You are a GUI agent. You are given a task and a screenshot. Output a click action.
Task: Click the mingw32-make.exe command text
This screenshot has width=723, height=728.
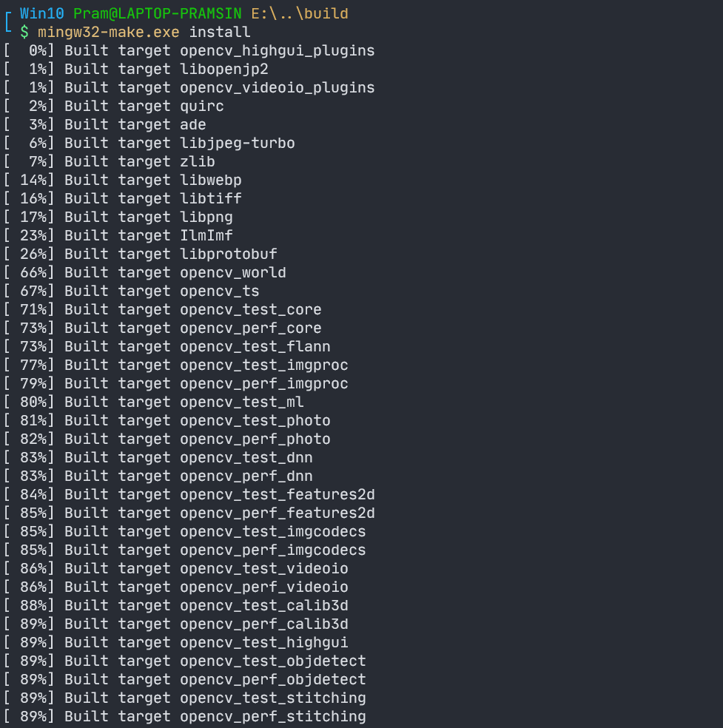pyautogui.click(x=109, y=32)
